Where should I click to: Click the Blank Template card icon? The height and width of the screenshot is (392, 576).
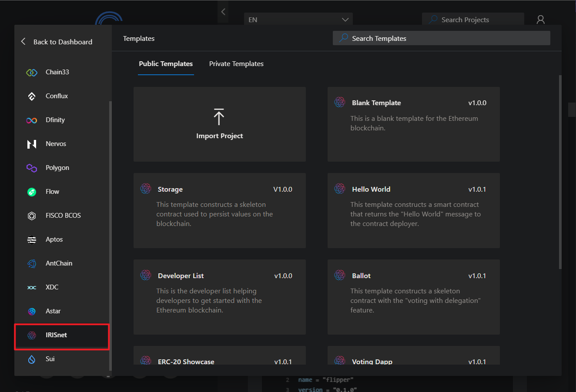pyautogui.click(x=340, y=102)
